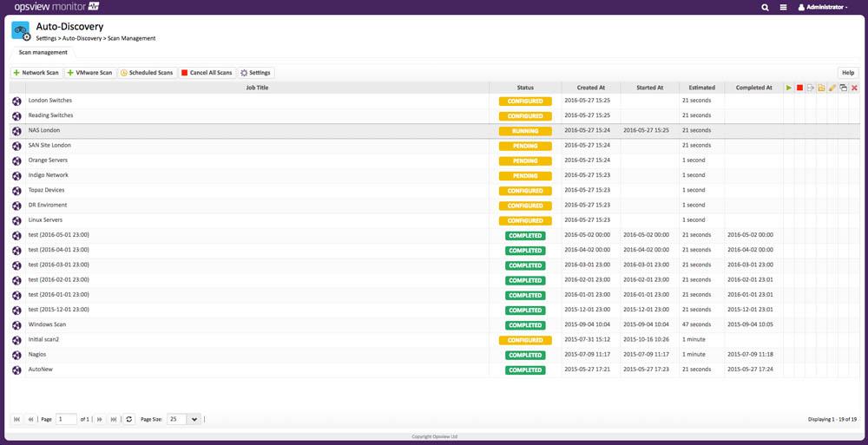Select the NAS London row title
The image size is (868, 445).
tap(44, 130)
